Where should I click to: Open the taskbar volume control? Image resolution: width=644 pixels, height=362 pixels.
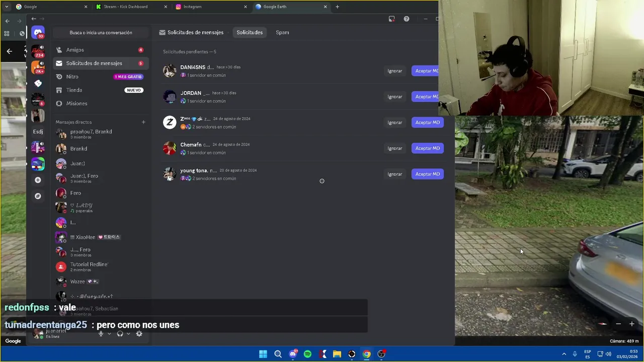tap(608, 354)
